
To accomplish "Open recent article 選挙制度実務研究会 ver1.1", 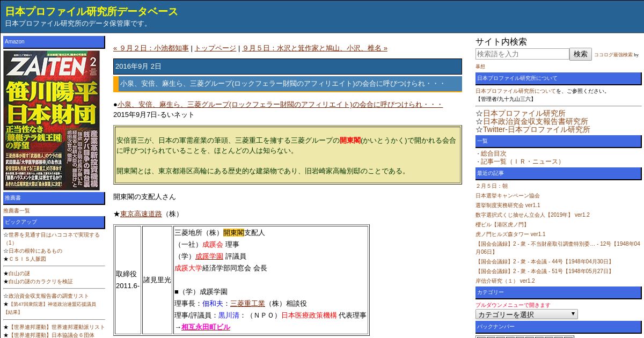I will 508,205.
